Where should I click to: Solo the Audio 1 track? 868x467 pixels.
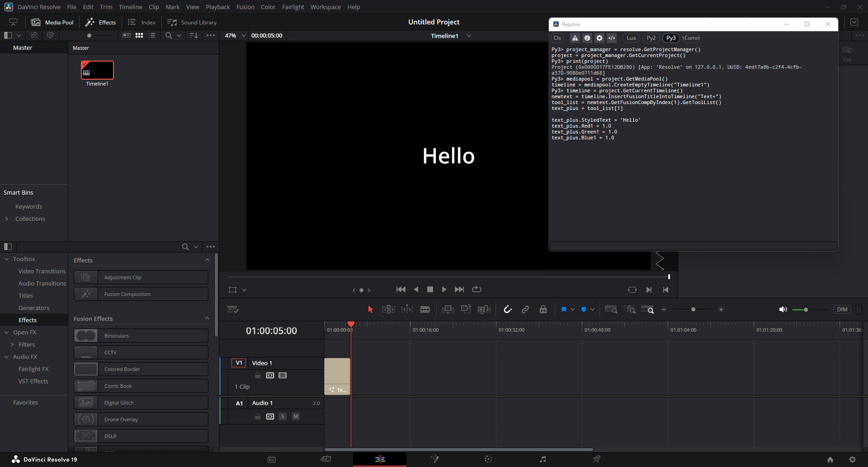coord(283,416)
